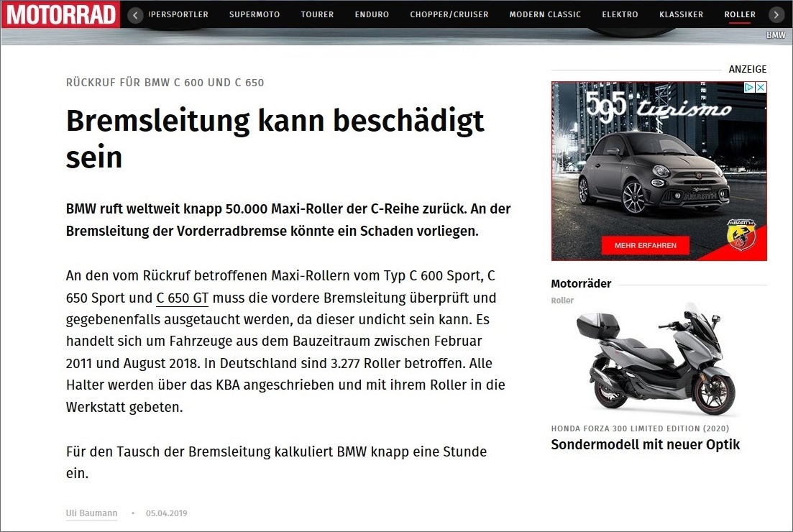Click Honda Forza 300 Limited Edition label
This screenshot has height=532, width=793.
(x=641, y=428)
